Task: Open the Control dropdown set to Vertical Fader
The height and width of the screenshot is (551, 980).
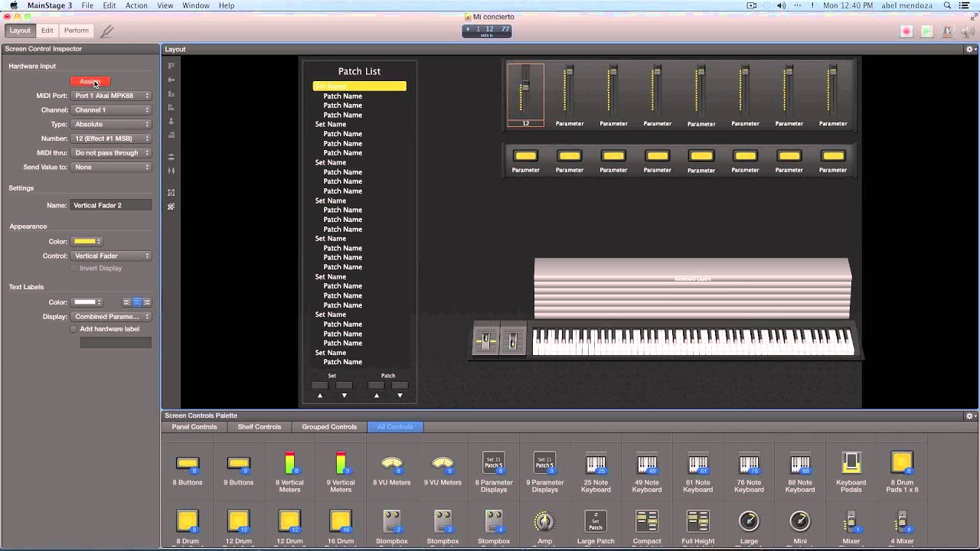Action: [x=111, y=256]
